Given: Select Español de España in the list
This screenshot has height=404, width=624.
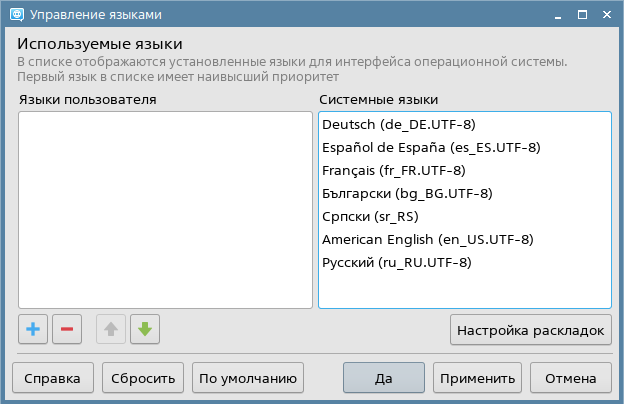Looking at the screenshot, I should coord(431,148).
